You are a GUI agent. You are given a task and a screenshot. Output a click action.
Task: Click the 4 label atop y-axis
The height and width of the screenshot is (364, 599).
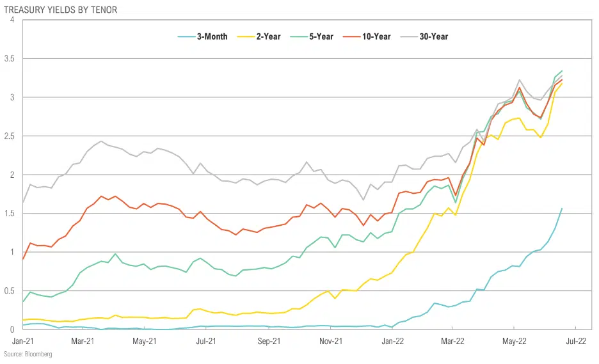coord(12,20)
